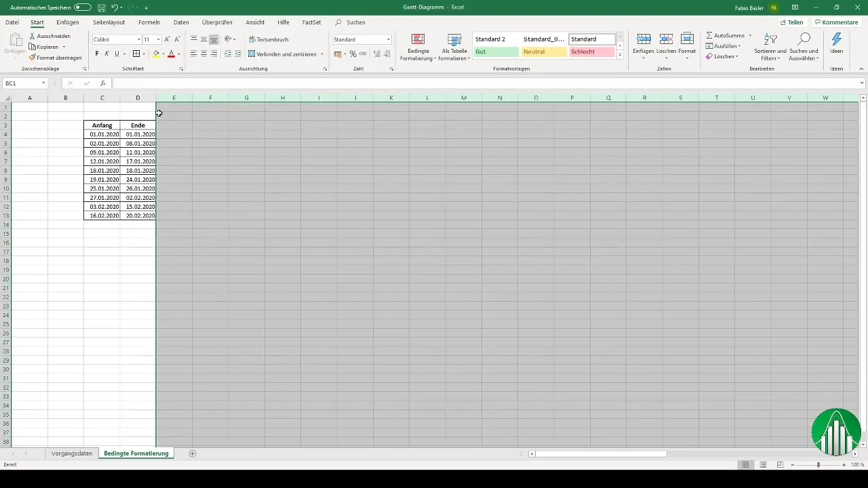Click the insert function fx icon

(102, 83)
